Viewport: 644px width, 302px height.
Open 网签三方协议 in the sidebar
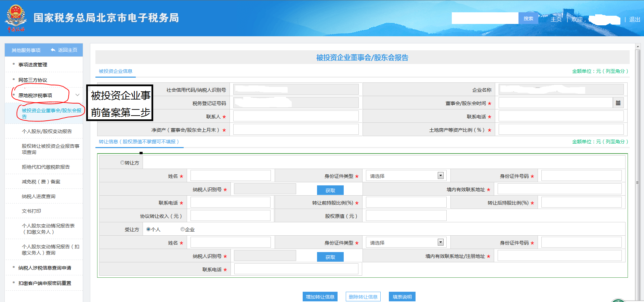coord(33,80)
